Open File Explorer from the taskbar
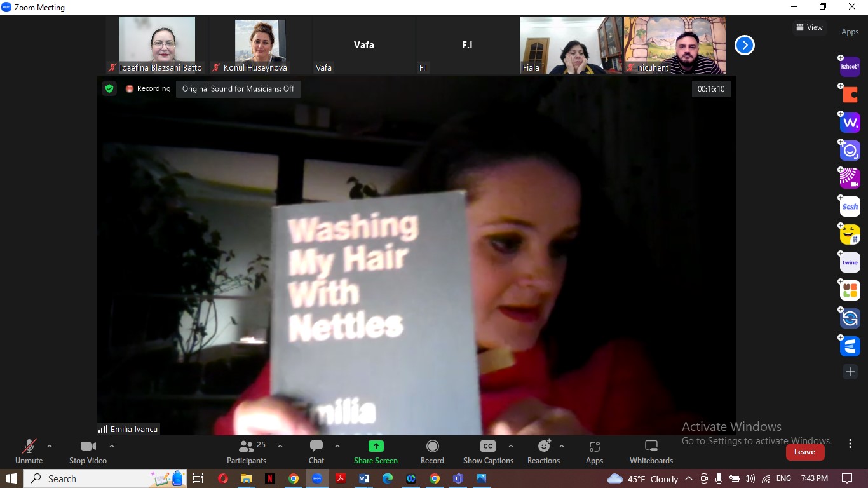This screenshot has width=868, height=488. (x=247, y=478)
